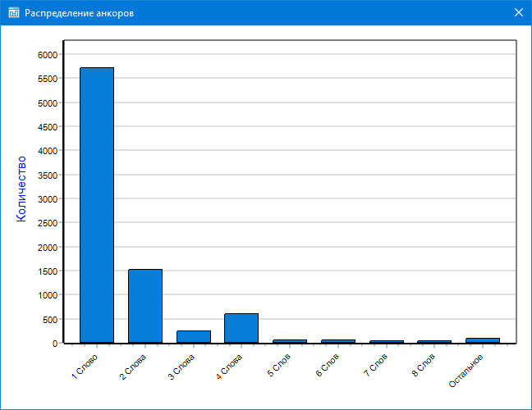Click the 4 Слова axis label
Screen dimensions: 532x410
[x=231, y=366]
